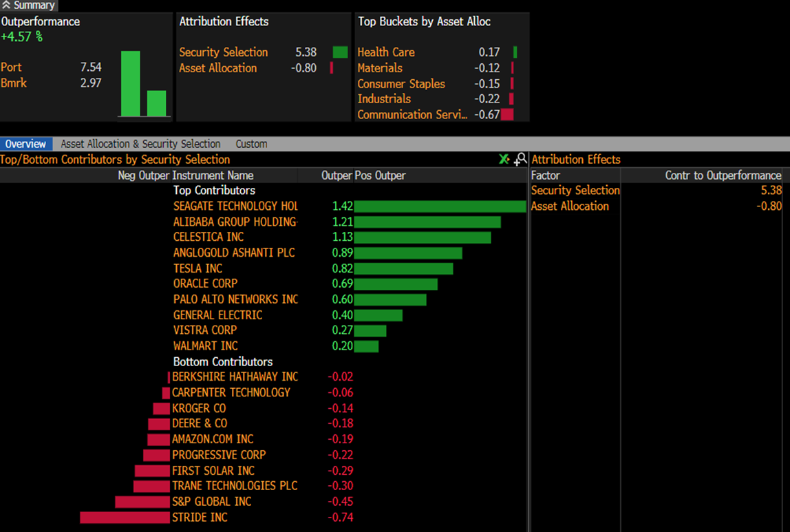The image size is (790, 532).
Task: Select the SEAGATE TECHNOLOGY row
Action: (x=235, y=206)
